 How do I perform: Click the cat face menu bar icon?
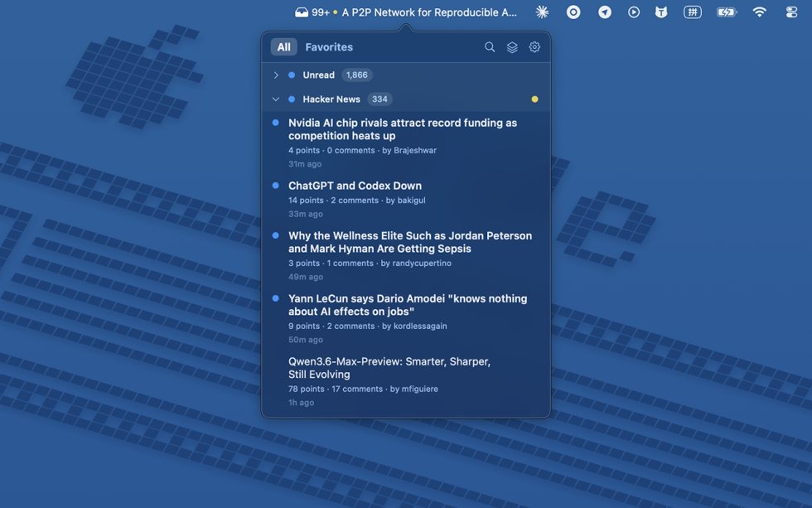tap(661, 12)
